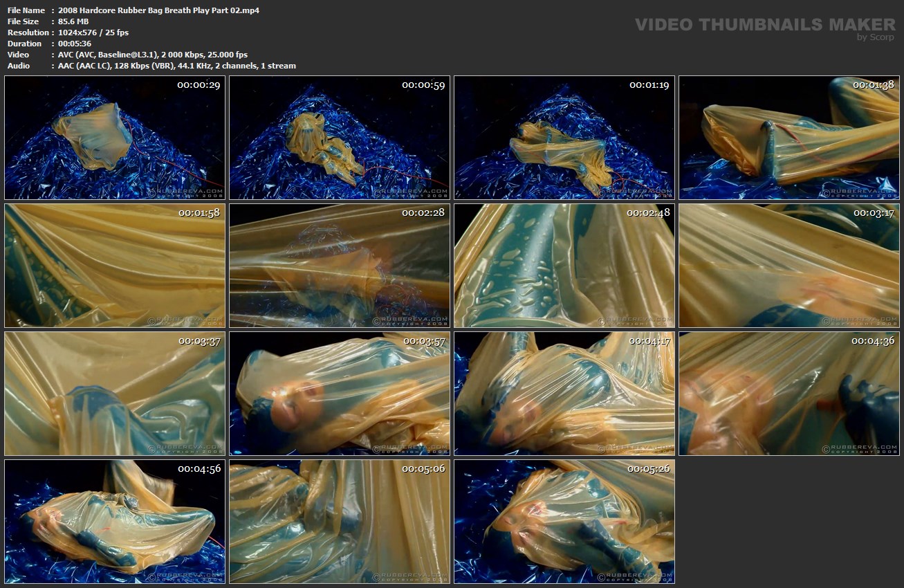Select the 00:02:28 thumbnail

pyautogui.click(x=340, y=266)
